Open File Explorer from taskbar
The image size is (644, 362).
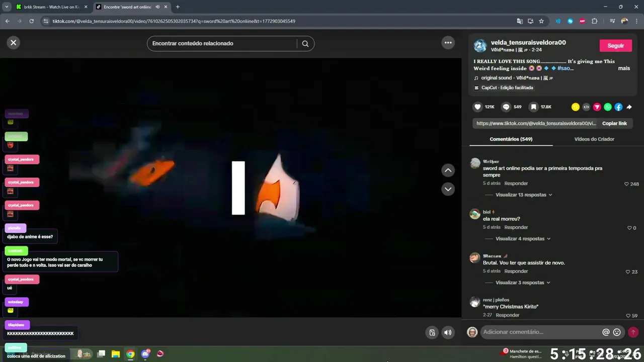coord(115,354)
